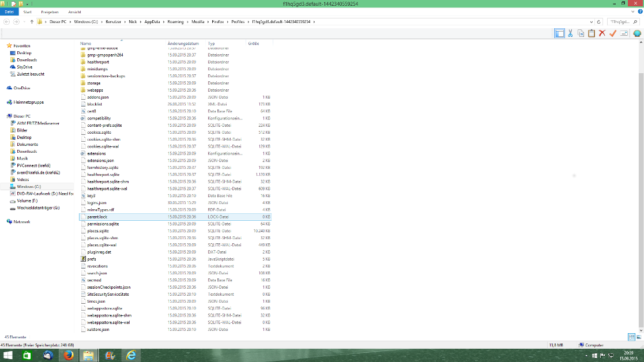This screenshot has width=644, height=362.
Task: Select the logins.json file
Action: tap(96, 203)
